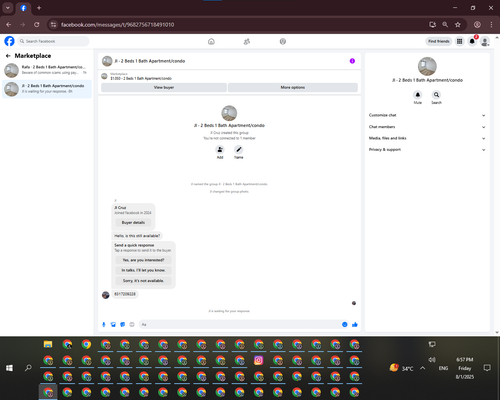Viewport: 500px width, 400px height.
Task: Select Ji 2 Beds 1 Bath conversation in list
Action: pos(47,89)
